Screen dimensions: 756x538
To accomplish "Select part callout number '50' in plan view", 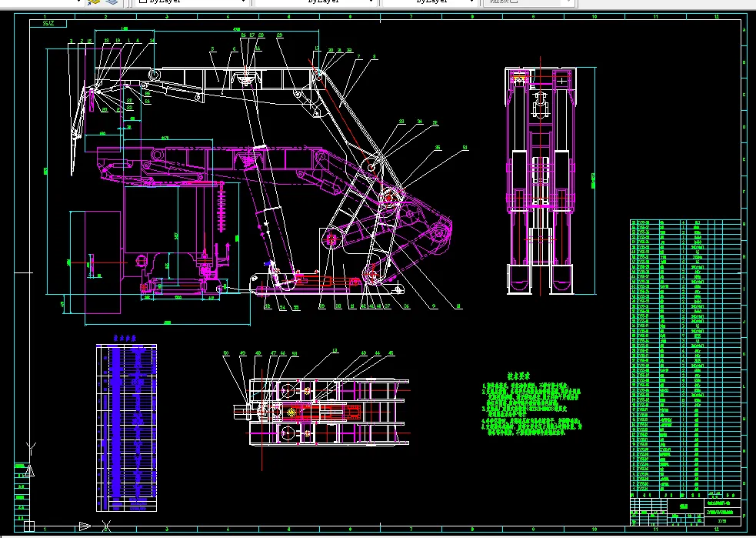I will 225,353.
